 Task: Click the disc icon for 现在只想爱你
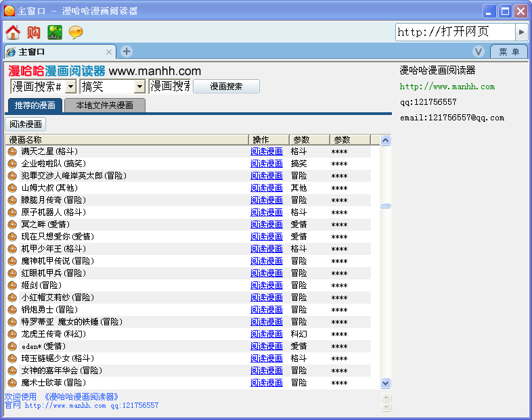(x=12, y=237)
